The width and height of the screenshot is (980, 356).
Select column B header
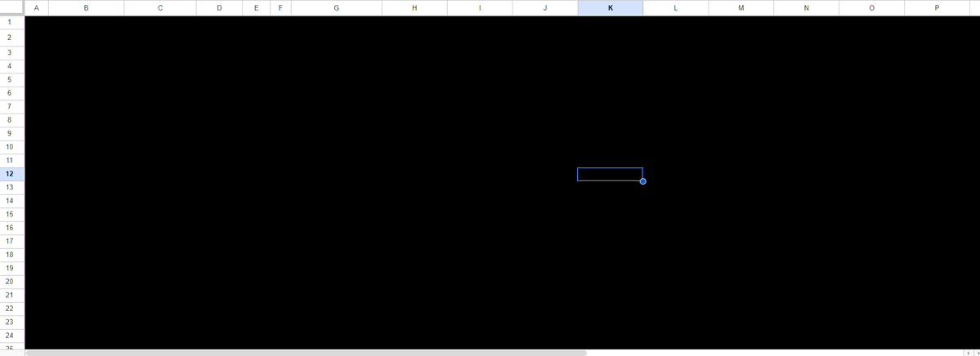click(87, 7)
